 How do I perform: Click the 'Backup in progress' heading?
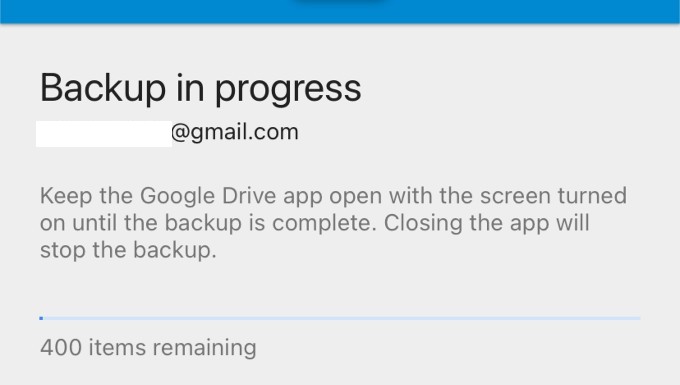pos(200,89)
